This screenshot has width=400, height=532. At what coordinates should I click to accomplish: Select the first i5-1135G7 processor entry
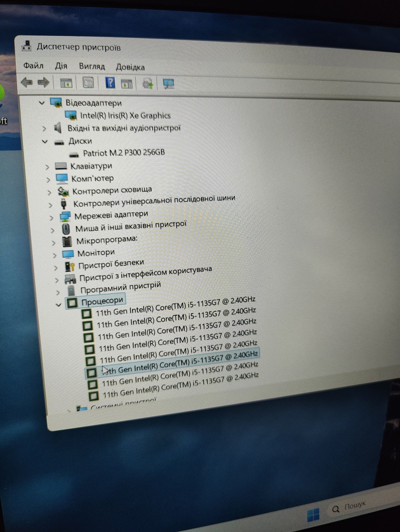pos(175,306)
